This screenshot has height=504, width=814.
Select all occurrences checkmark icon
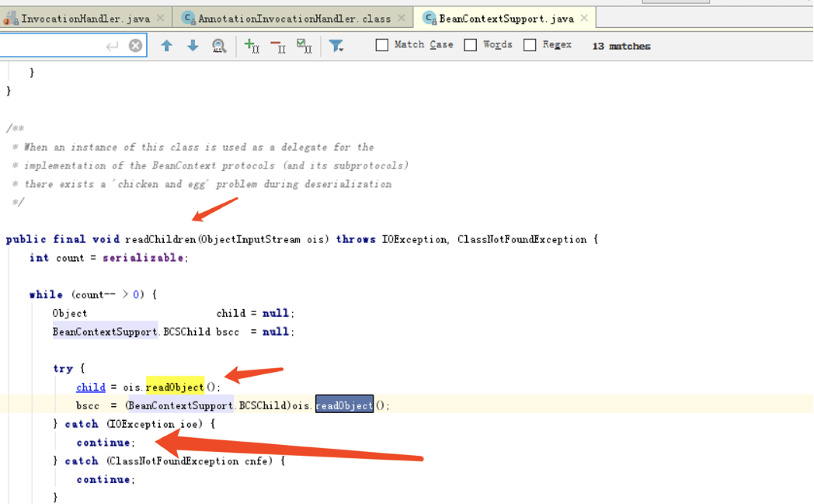point(304,46)
